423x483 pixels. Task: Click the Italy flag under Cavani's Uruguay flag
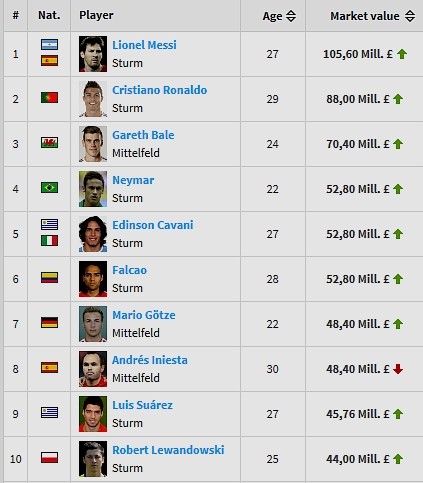pos(49,240)
